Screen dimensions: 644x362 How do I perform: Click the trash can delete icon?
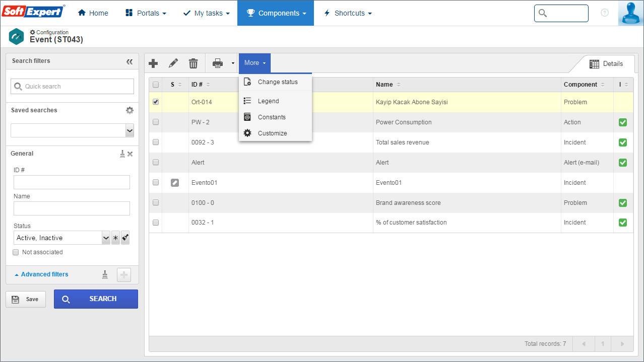point(194,63)
